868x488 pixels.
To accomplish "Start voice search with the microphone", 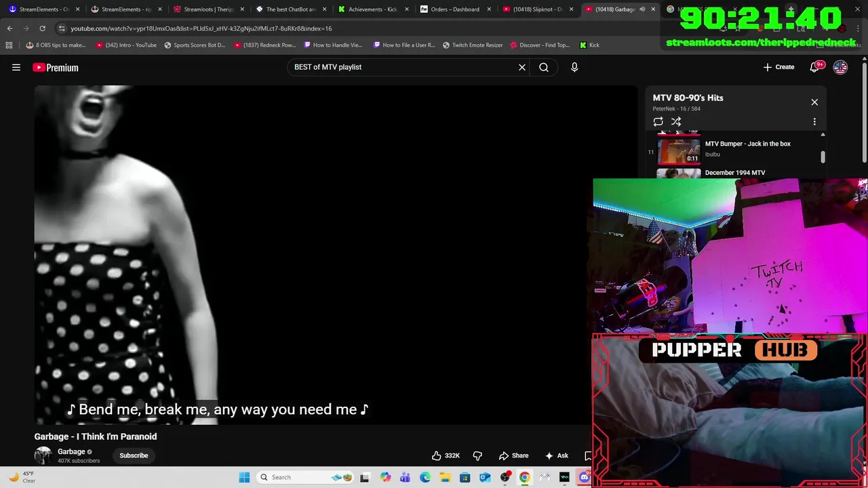I will (574, 67).
